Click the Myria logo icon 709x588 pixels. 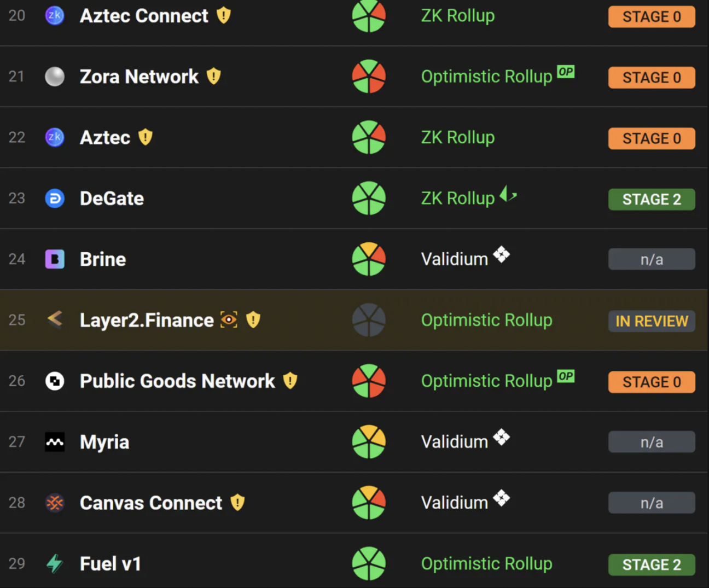tap(55, 442)
